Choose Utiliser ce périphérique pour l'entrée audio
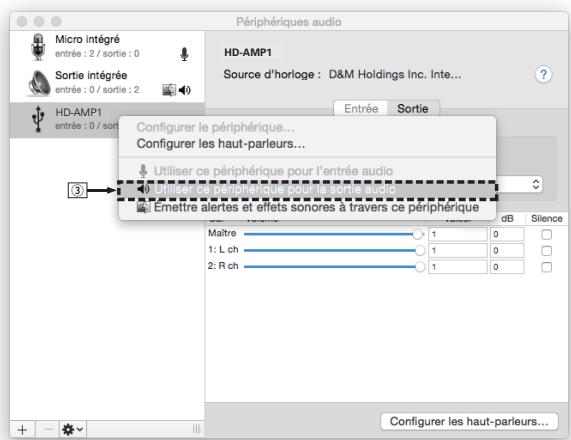571x440 pixels. (x=307, y=170)
